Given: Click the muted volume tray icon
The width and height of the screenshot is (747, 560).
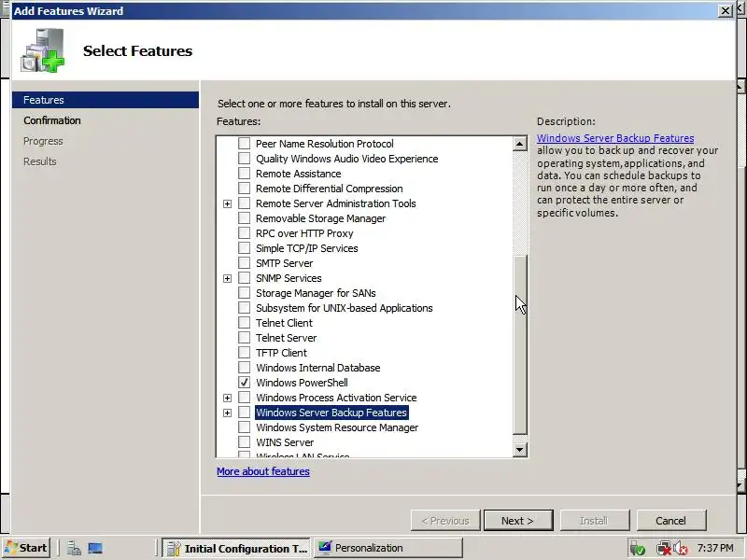Looking at the screenshot, I should point(681,549).
